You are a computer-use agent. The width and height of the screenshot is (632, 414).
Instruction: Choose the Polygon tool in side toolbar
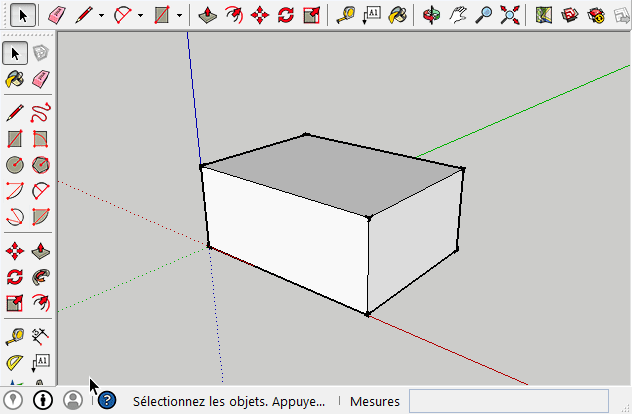pos(41,165)
